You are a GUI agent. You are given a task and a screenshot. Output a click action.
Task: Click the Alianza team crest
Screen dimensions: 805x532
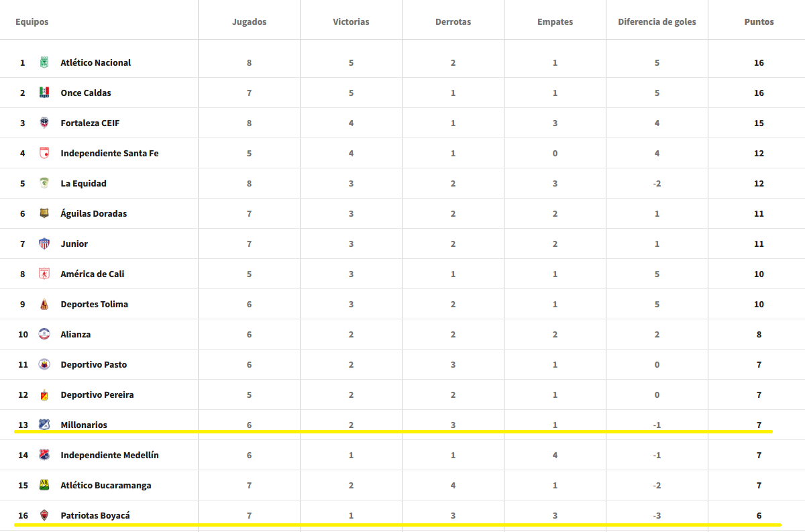(44, 334)
